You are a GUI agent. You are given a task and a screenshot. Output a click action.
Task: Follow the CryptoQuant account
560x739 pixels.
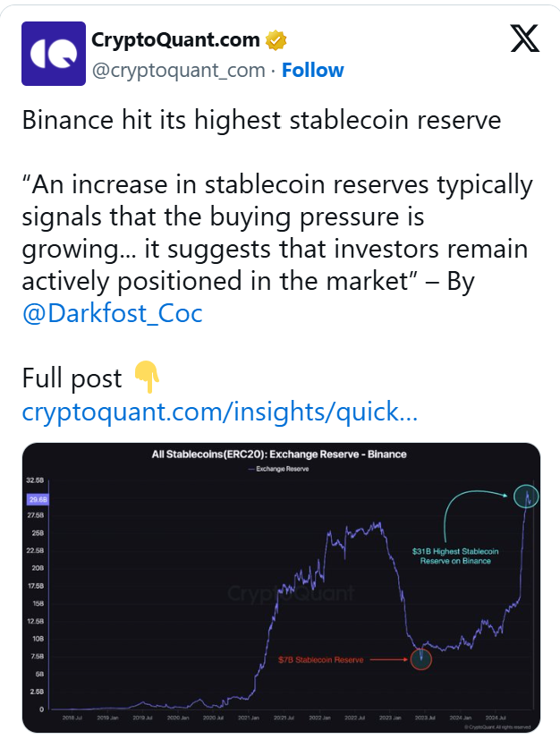tap(312, 70)
